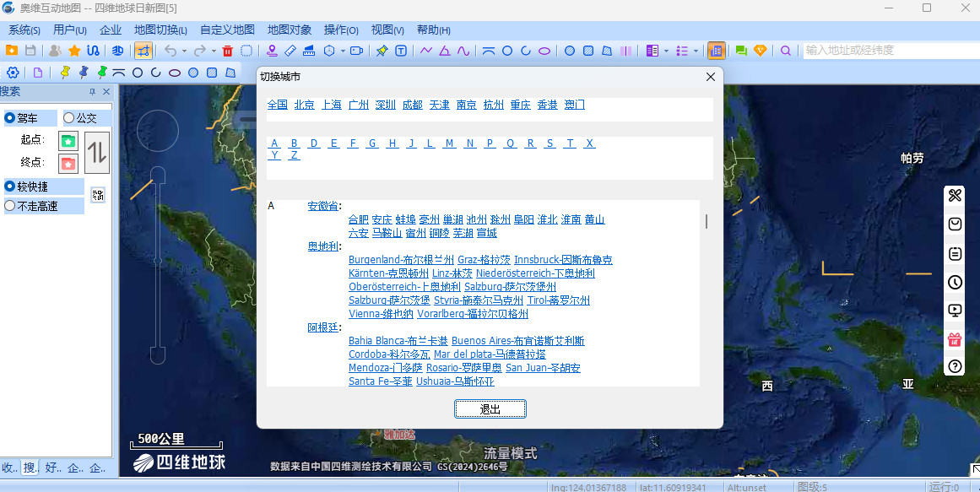The width and height of the screenshot is (980, 492).
Task: Select the placemark pin tool
Action: pyautogui.click(x=273, y=51)
